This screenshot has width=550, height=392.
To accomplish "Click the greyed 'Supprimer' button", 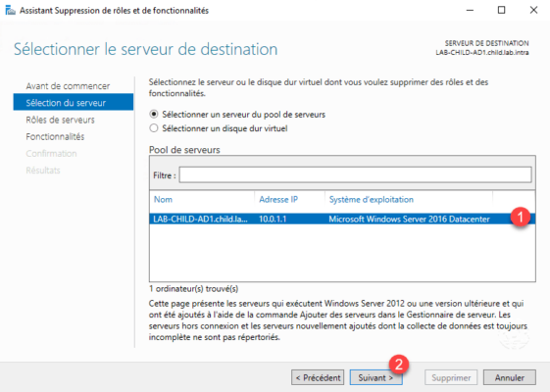I will [x=451, y=377].
